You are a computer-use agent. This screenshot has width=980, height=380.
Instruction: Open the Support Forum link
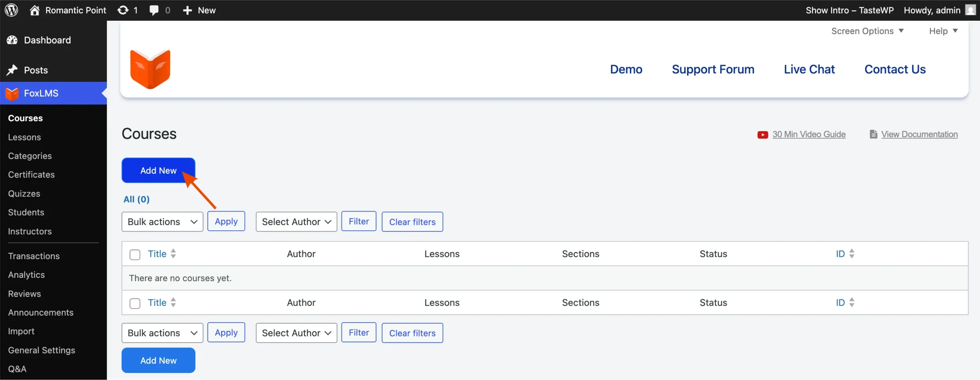pyautogui.click(x=713, y=69)
